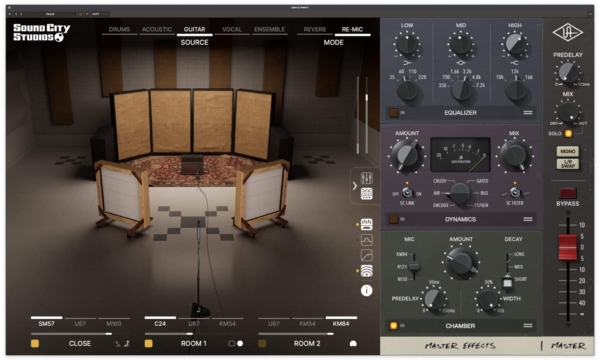This screenshot has width=600, height=362.
Task: Switch to the DRUMS source tab
Action: (119, 29)
